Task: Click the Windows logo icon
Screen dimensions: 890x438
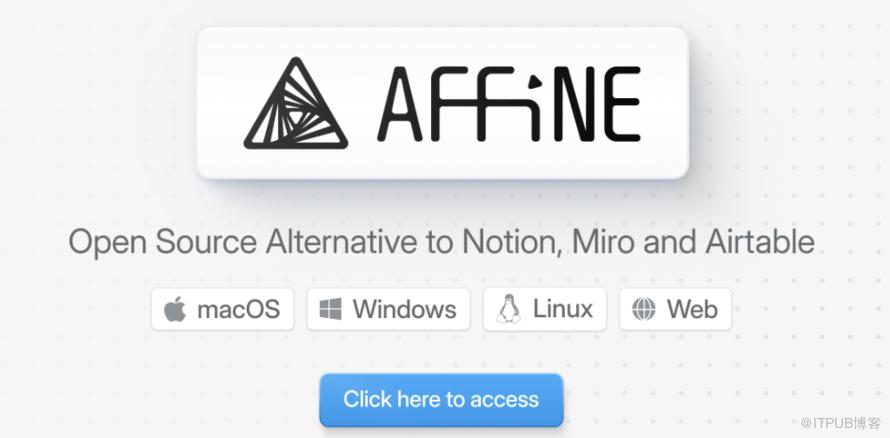Action: point(330,310)
